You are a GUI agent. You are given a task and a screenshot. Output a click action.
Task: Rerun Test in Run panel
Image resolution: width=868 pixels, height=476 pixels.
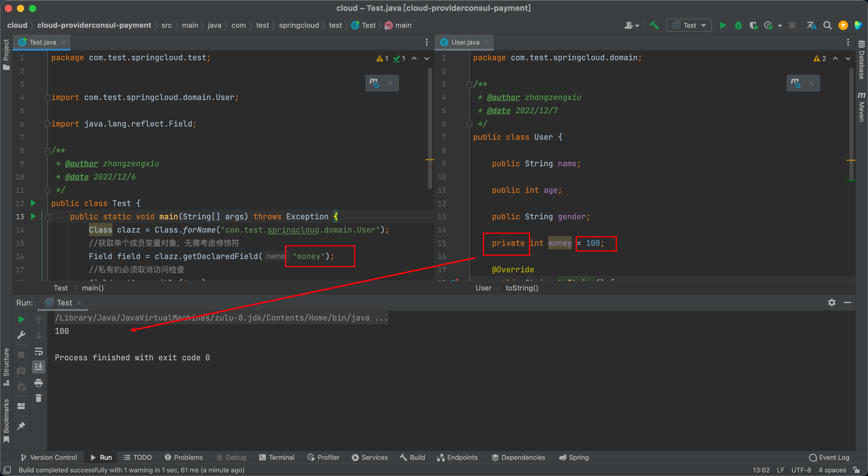[x=21, y=319]
